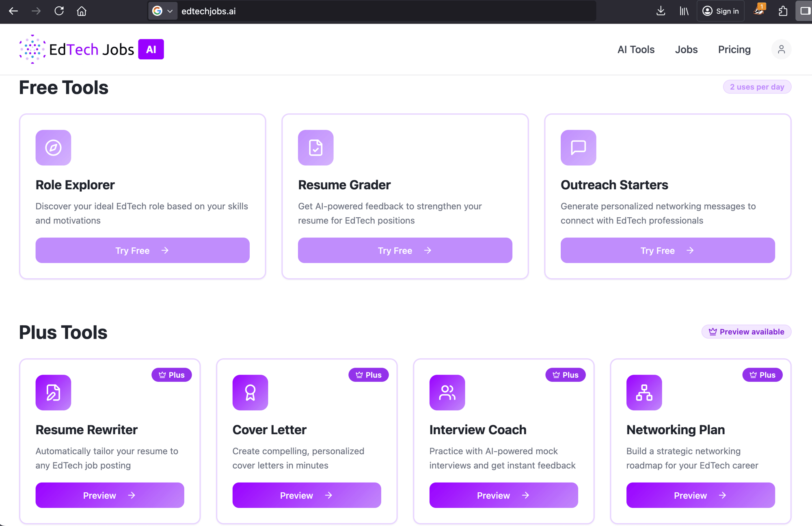The image size is (812, 526).
Task: Click the Outreach Starters chat bubble icon
Action: point(578,147)
